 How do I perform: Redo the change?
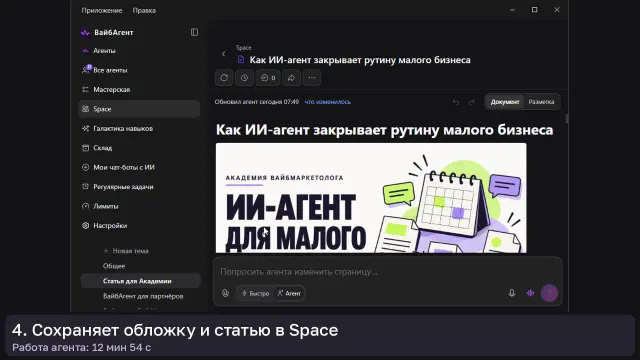[471, 102]
